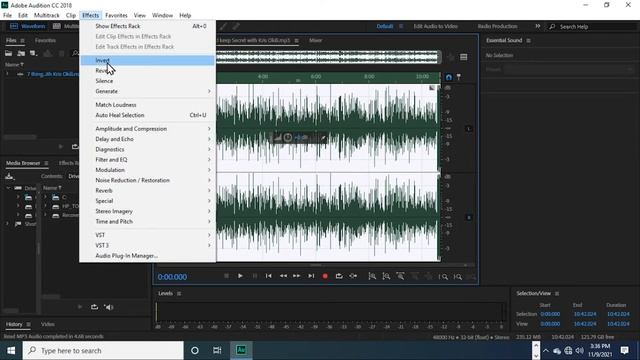This screenshot has height=360, width=640.
Task: Switch to Waveform editor view
Action: click(x=28, y=26)
